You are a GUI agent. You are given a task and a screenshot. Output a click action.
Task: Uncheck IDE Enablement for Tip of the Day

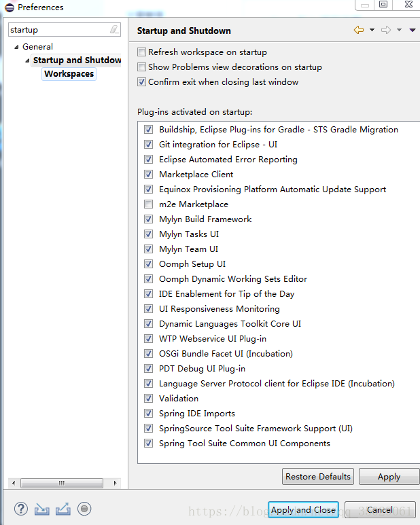tap(148, 293)
